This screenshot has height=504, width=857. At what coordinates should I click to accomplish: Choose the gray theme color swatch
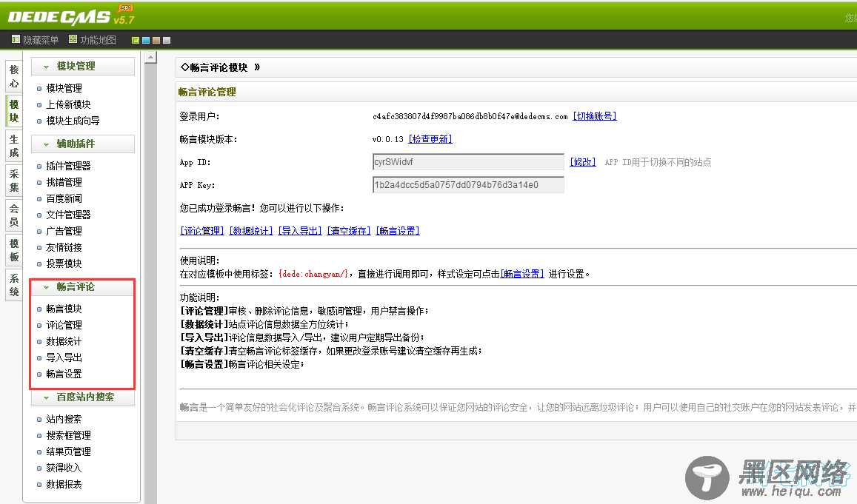(167, 41)
